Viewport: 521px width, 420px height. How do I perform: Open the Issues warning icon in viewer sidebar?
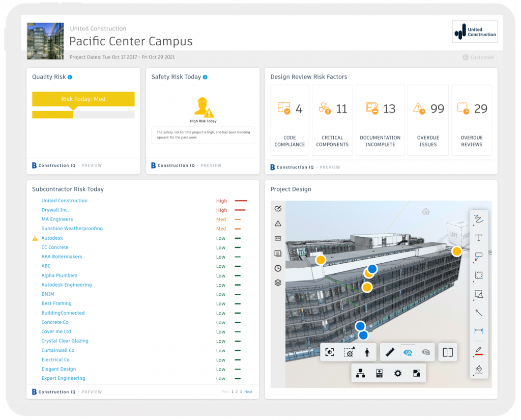[278, 223]
